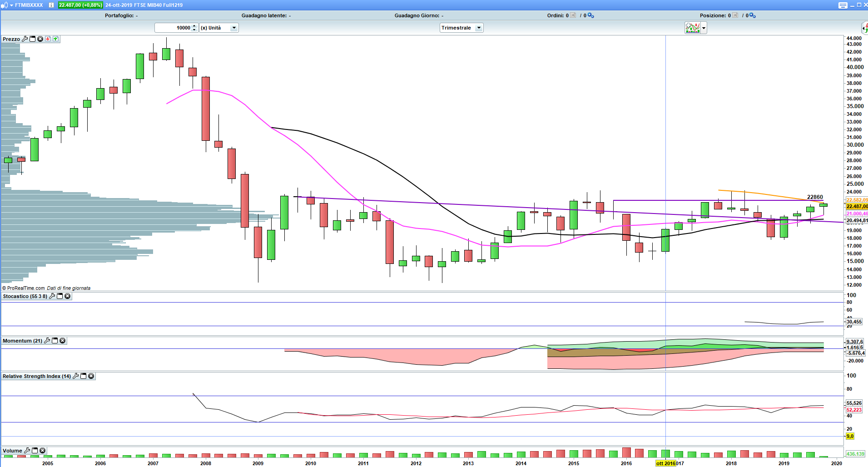Decrease quantity with stepper down arrow

pyautogui.click(x=194, y=30)
